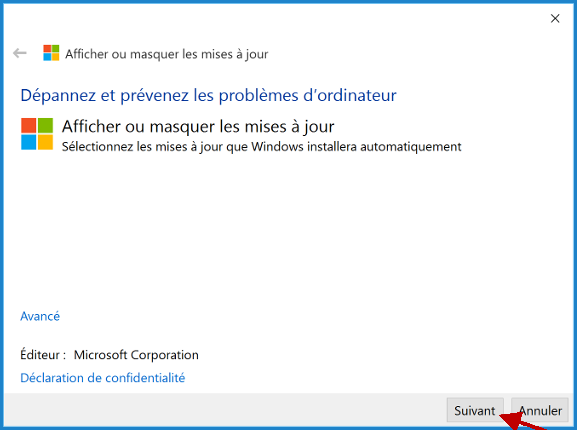
Task: Click the Microsoft Corporation publisher name
Action: pos(136,355)
